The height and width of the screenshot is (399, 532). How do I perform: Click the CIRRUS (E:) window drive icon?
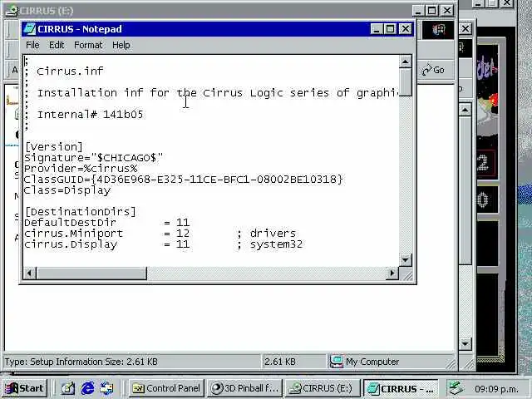[x=12, y=11]
